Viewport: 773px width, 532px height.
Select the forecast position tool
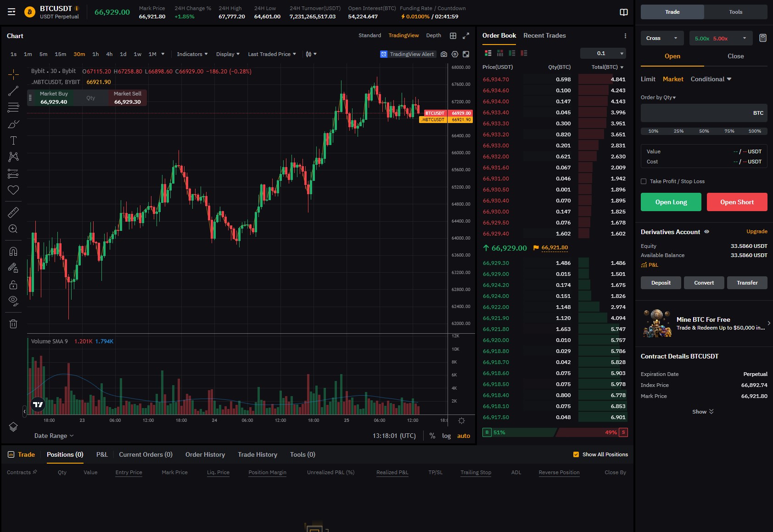[13, 174]
